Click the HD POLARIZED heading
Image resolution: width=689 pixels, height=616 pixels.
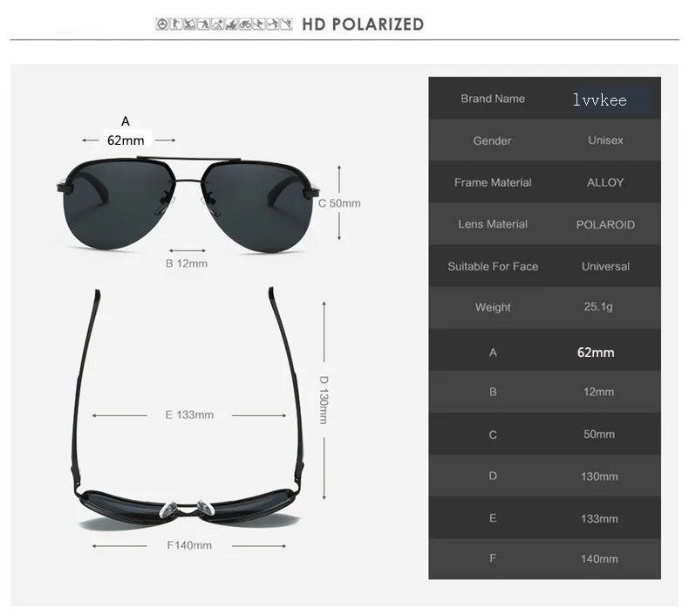pyautogui.click(x=363, y=24)
